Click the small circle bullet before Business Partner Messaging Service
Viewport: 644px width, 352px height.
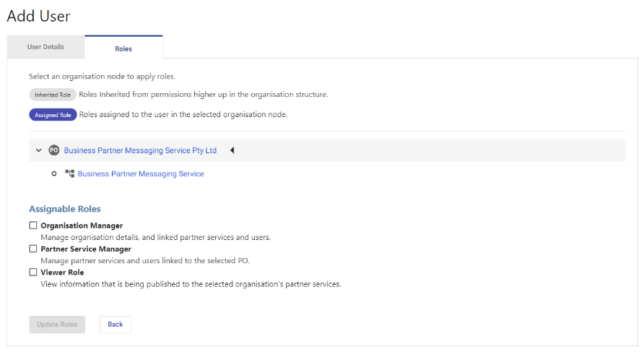click(x=54, y=174)
